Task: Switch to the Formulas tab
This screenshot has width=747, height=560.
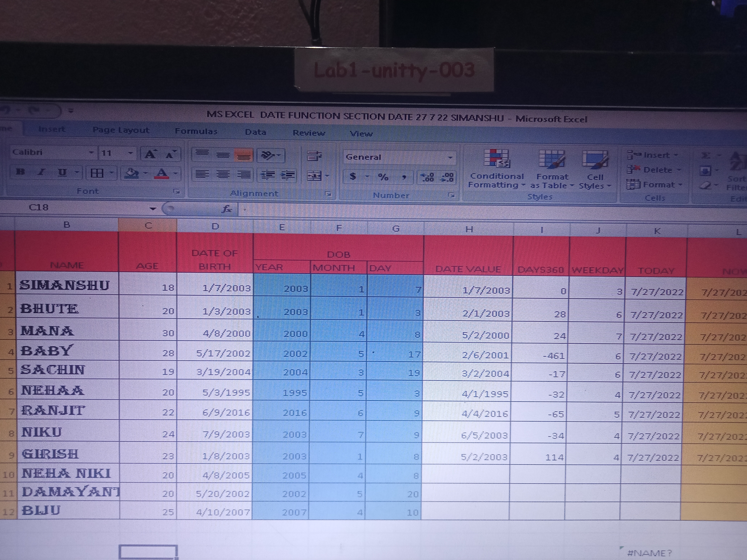Action: coord(196,131)
